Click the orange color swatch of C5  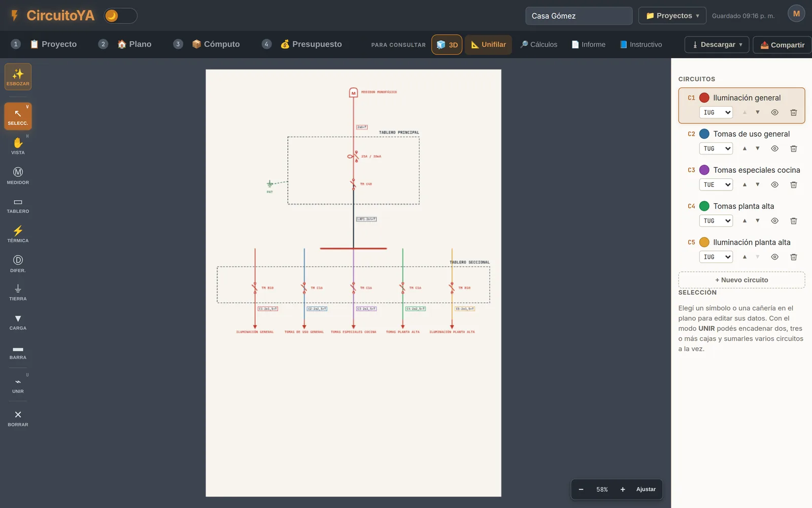(704, 242)
